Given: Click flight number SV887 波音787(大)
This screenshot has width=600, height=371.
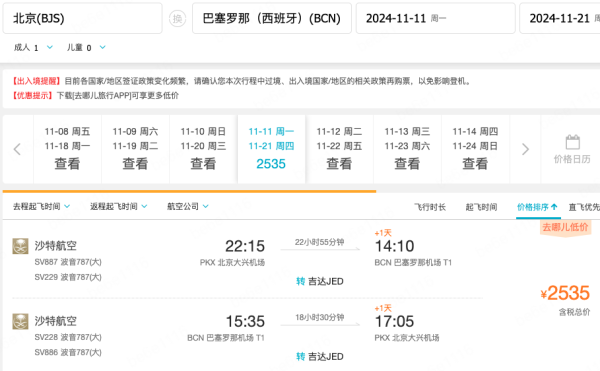Looking at the screenshot, I should (x=68, y=262).
